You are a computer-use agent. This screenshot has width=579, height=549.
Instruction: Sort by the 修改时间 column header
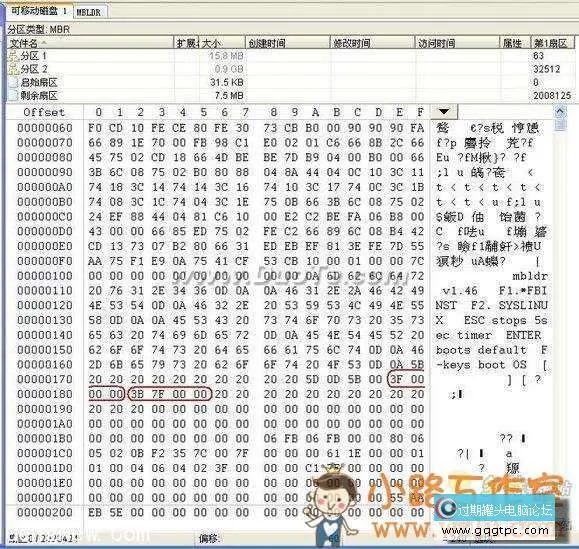click(x=372, y=43)
